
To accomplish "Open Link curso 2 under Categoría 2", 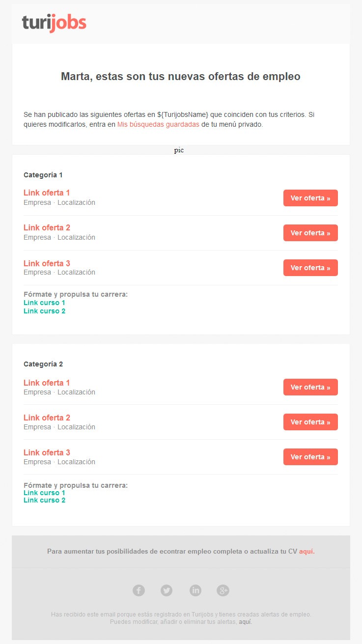I will pos(44,500).
